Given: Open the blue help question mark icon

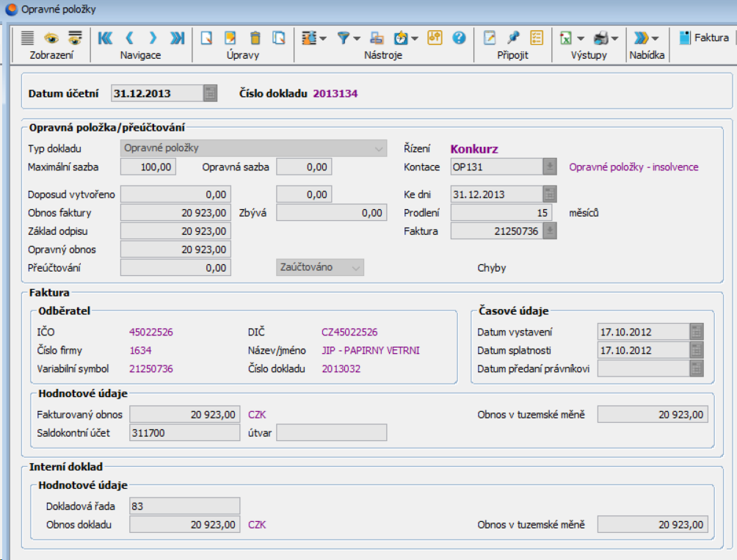Looking at the screenshot, I should (x=460, y=37).
